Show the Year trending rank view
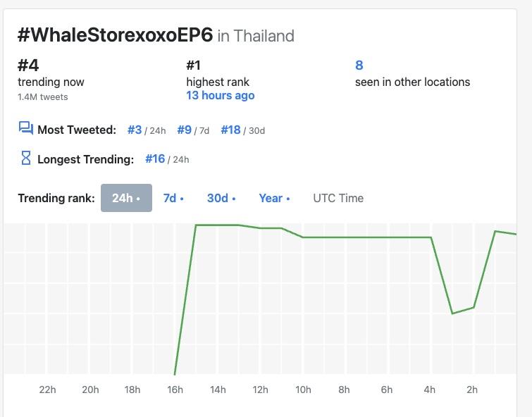 [x=274, y=198]
